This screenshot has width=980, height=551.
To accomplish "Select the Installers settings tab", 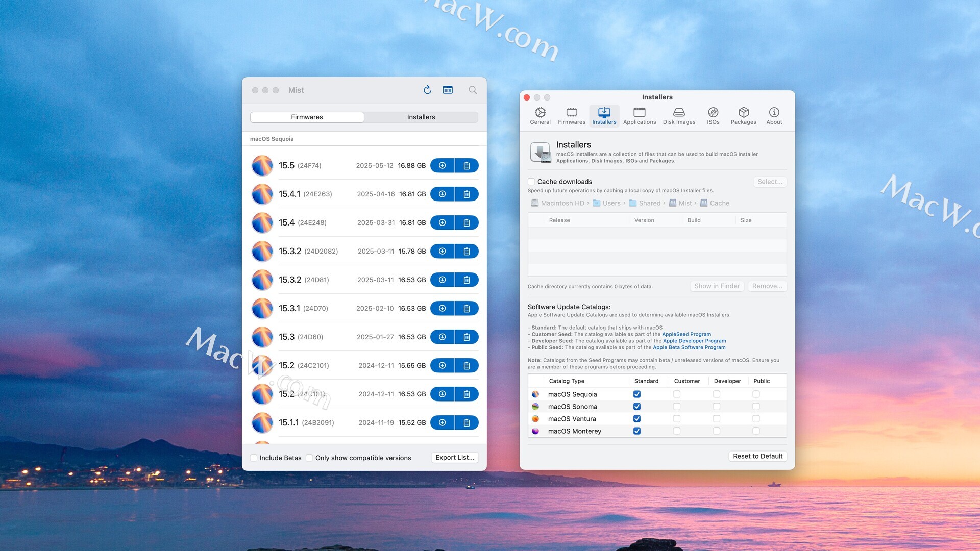I will (x=604, y=116).
